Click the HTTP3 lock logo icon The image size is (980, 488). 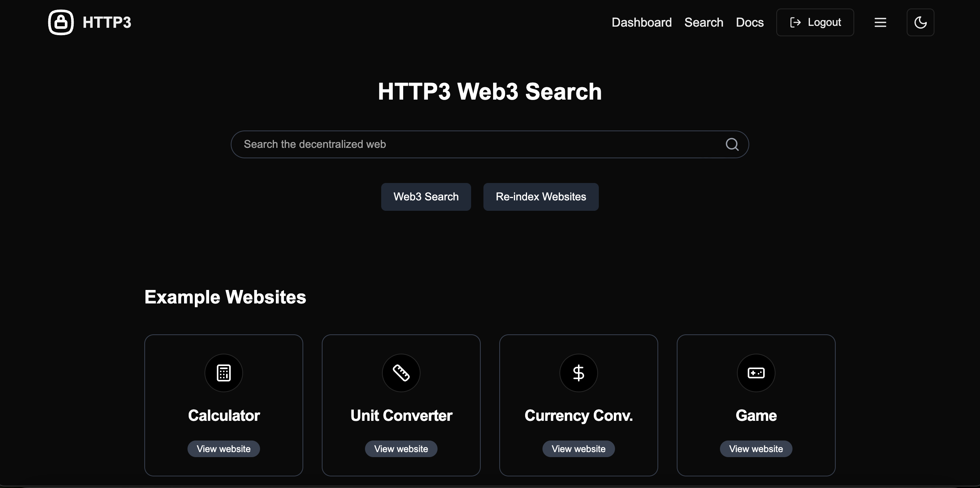(x=61, y=22)
